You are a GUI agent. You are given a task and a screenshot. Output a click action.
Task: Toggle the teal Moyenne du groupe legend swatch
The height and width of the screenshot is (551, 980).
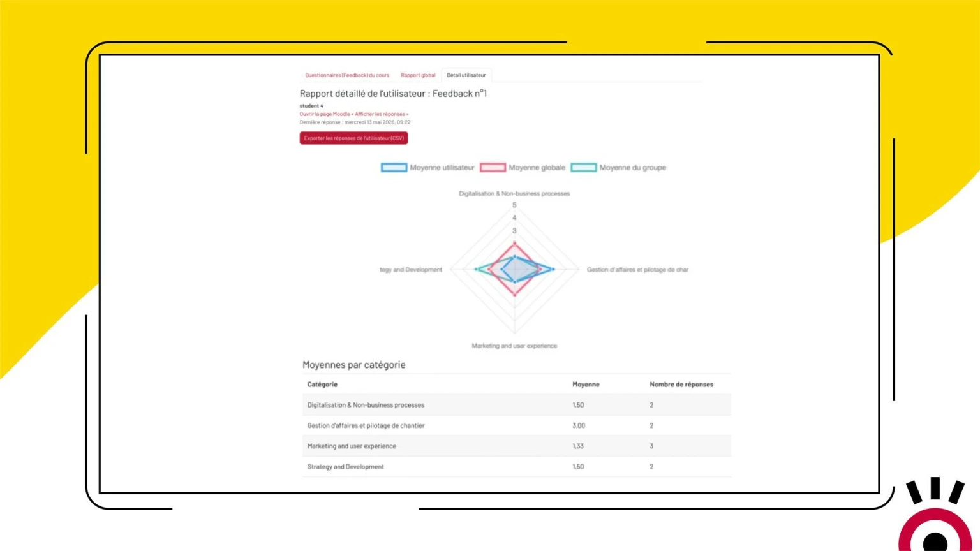coord(583,168)
